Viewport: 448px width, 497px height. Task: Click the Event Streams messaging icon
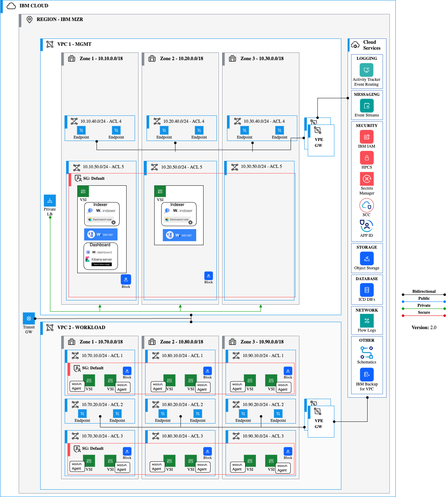[367, 105]
